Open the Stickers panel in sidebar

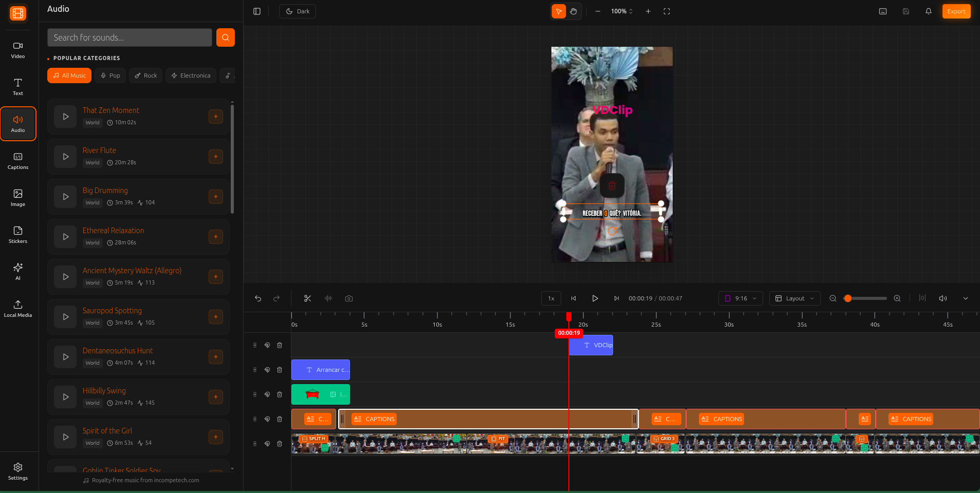18,235
